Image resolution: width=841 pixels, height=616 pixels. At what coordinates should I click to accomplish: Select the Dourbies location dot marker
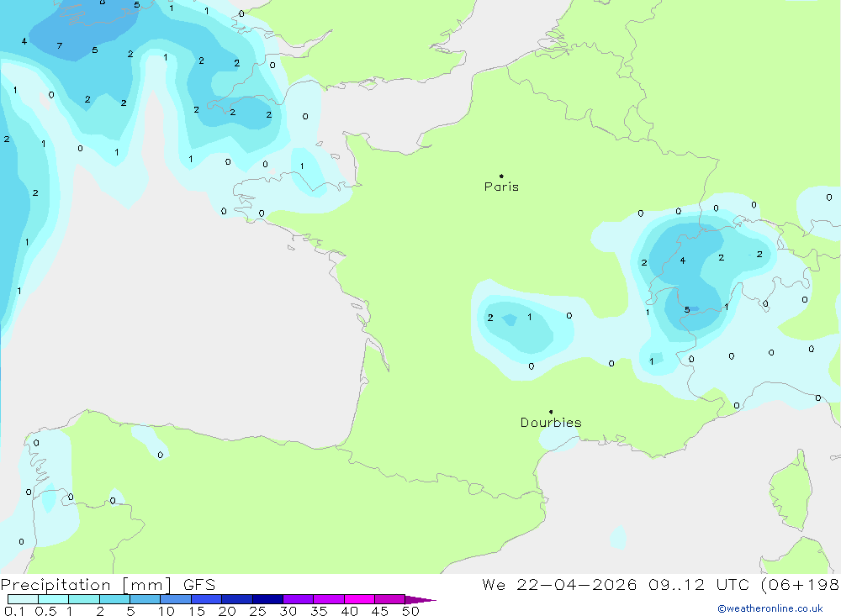click(551, 412)
